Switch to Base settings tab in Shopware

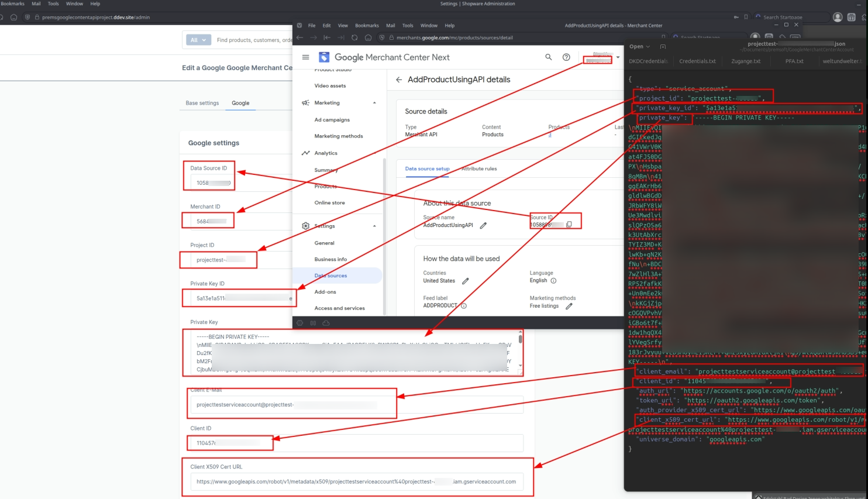point(202,103)
